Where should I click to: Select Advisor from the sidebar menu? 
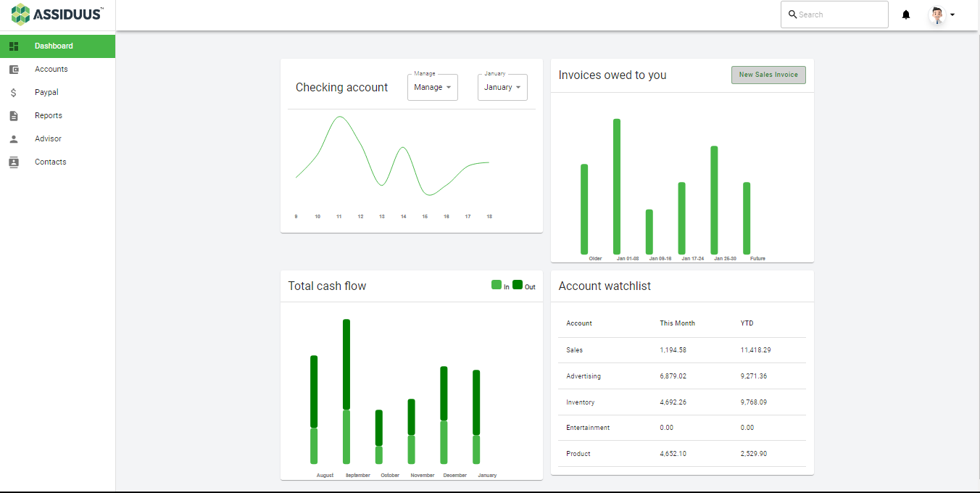[x=48, y=138]
